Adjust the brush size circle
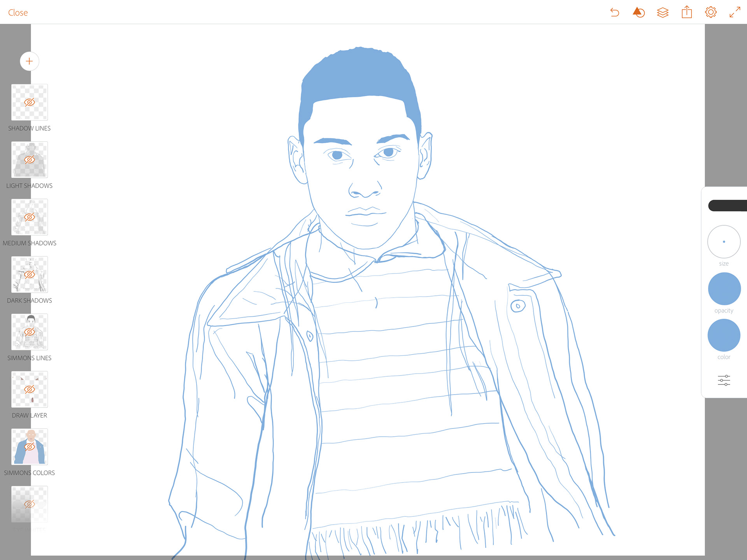This screenshot has height=560, width=747. pyautogui.click(x=724, y=242)
